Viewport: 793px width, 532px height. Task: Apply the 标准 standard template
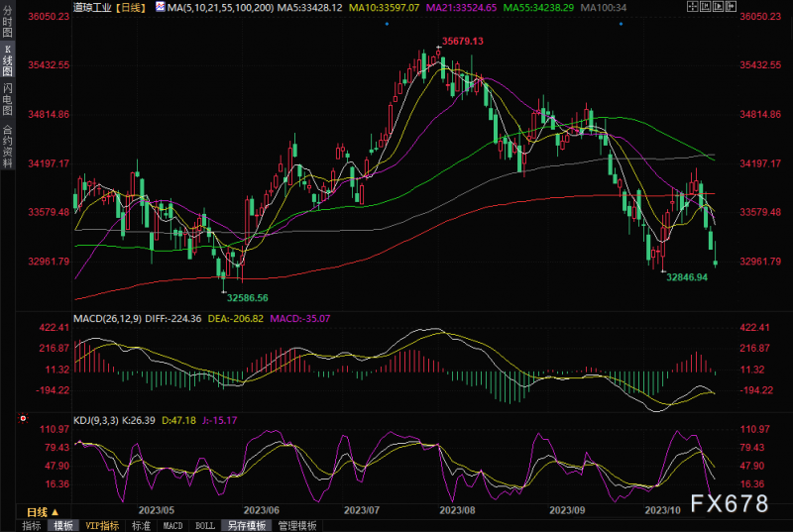pyautogui.click(x=141, y=525)
